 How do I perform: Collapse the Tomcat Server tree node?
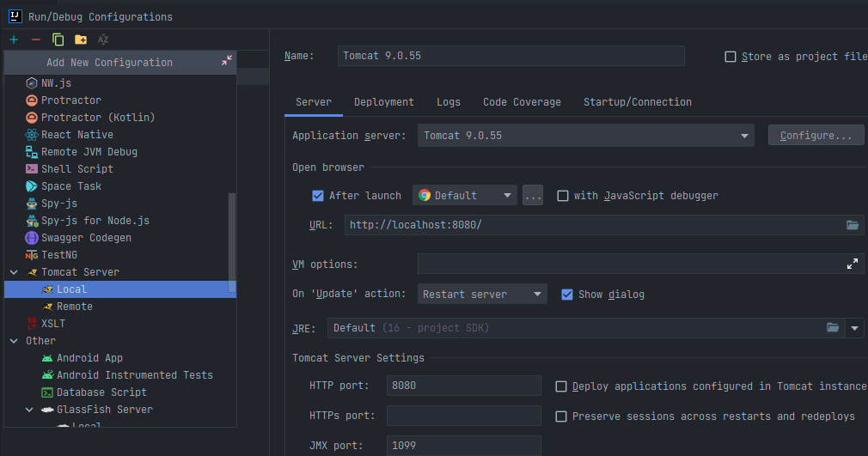15,271
